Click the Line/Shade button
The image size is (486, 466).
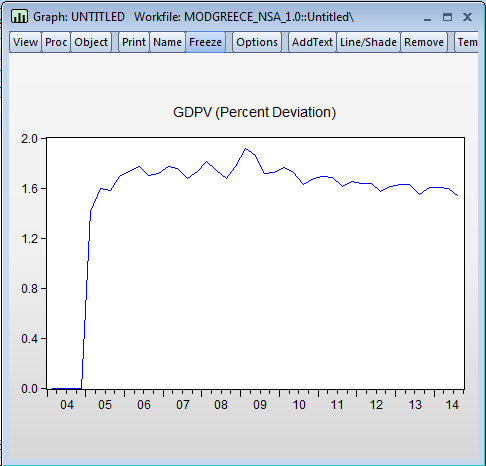tap(368, 42)
